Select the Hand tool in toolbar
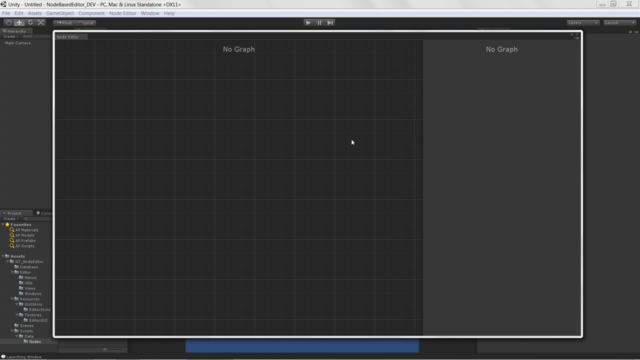 coord(9,23)
